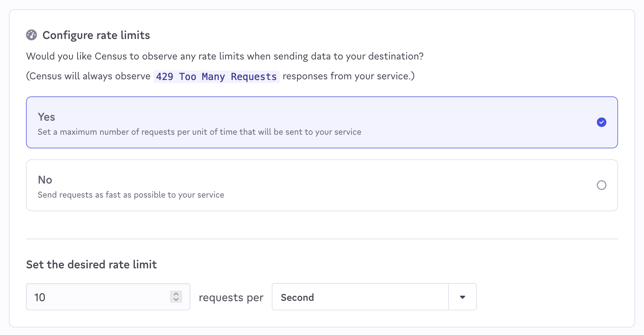This screenshot has height=335, width=644.
Task: Click the "429 Too Many Requests" code badge
Action: [216, 77]
